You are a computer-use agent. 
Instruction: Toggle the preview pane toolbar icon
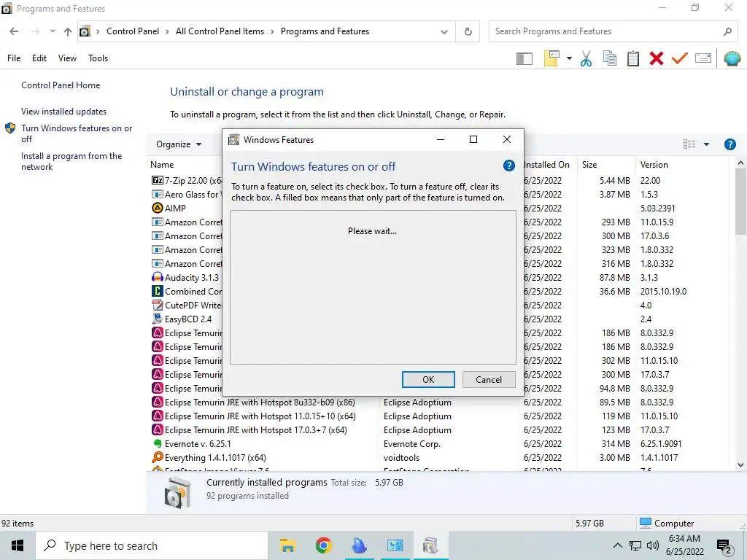[524, 58]
